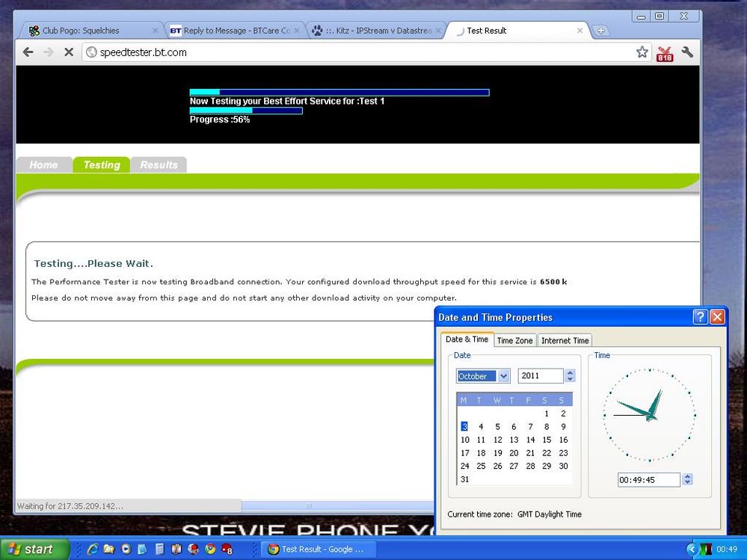Select calendar day 9
Viewport: 747px width, 560px height.
[563, 427]
